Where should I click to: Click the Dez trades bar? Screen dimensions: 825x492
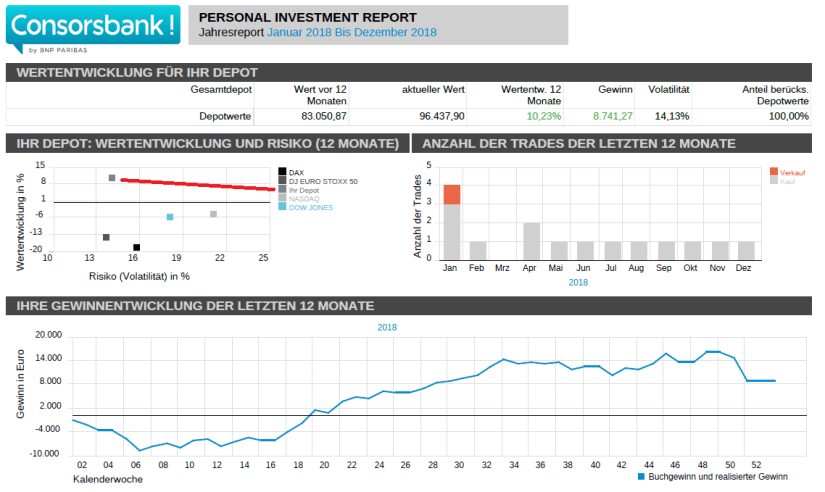point(746,249)
